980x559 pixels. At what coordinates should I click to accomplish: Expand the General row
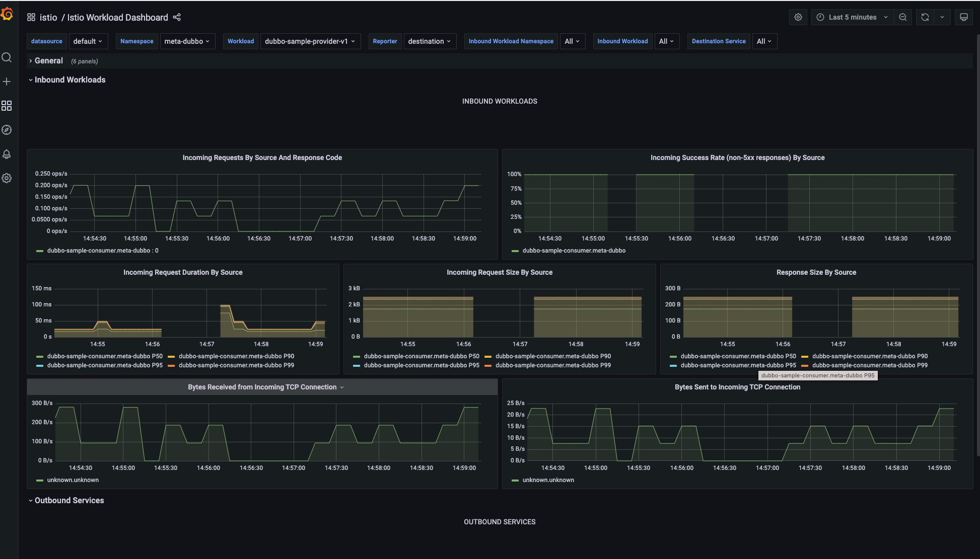tap(48, 61)
